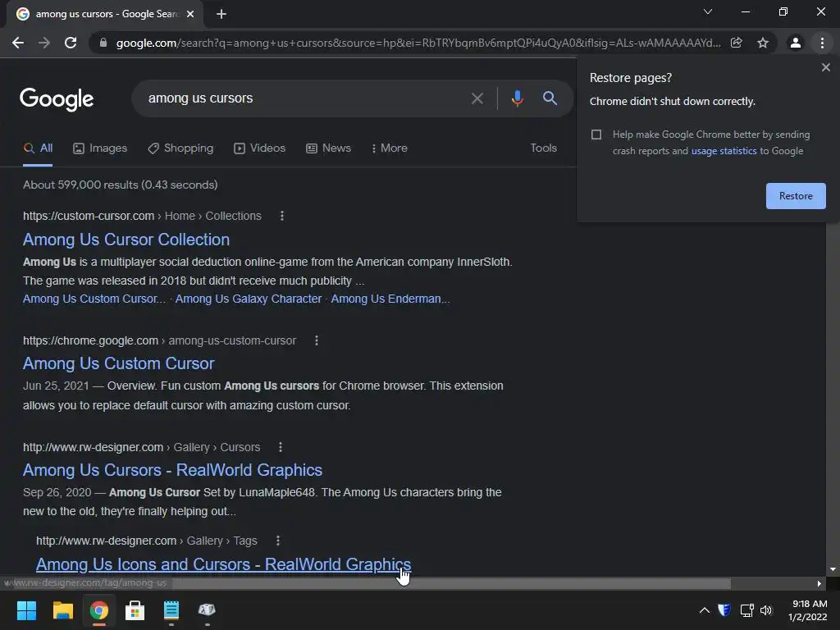
Task: Switch to Images results
Action: click(100, 148)
